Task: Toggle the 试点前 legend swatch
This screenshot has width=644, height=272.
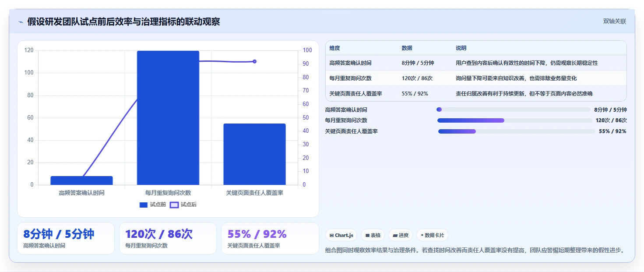Action: tap(144, 205)
